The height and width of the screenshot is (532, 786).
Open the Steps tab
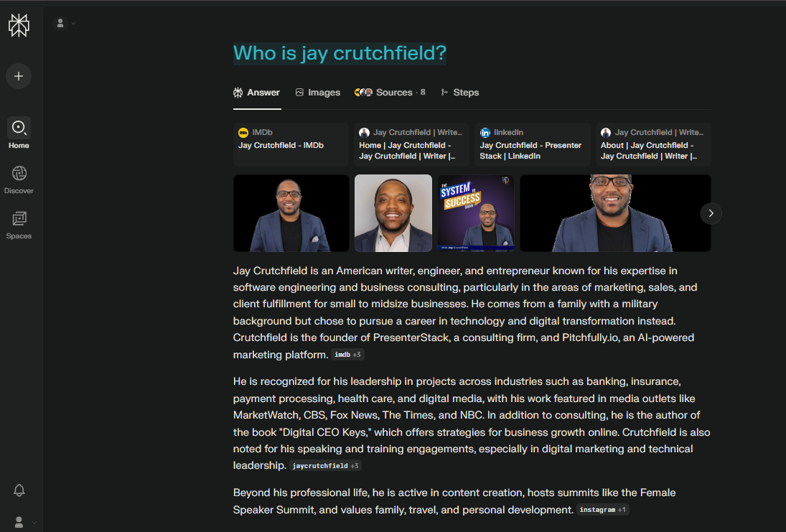tap(459, 93)
